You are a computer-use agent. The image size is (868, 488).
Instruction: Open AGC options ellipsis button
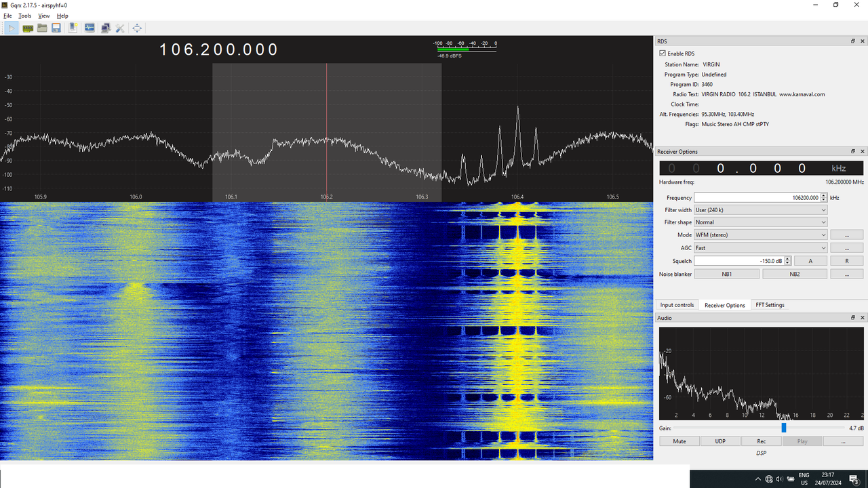[x=847, y=248]
